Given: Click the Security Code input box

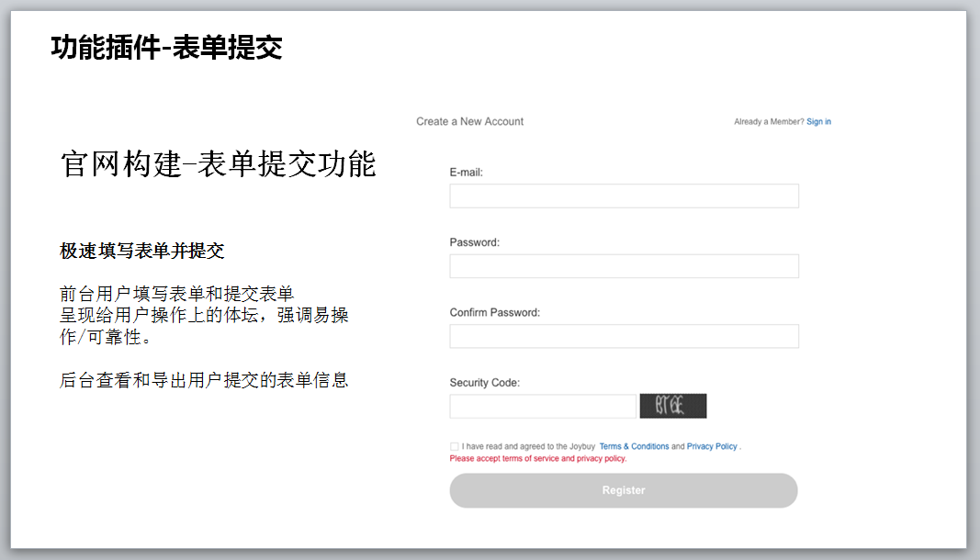Looking at the screenshot, I should coord(542,406).
